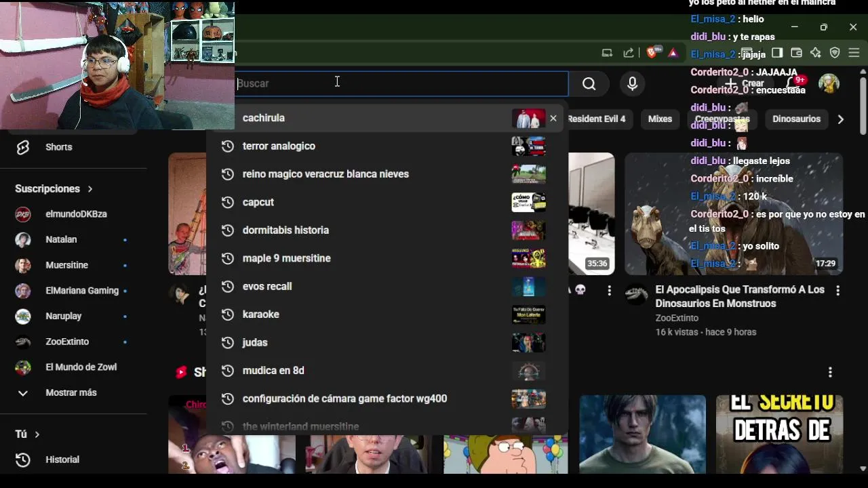This screenshot has width=868, height=488.
Task: Open the Brave Wallet icon
Action: click(x=797, y=53)
